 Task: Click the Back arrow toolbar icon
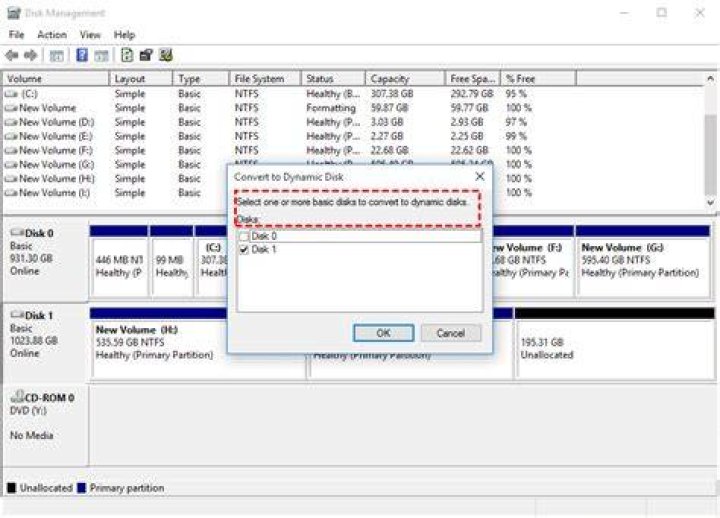(12, 56)
